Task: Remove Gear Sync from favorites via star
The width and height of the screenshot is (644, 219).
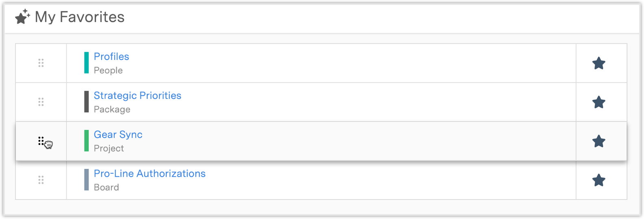Action: point(598,141)
